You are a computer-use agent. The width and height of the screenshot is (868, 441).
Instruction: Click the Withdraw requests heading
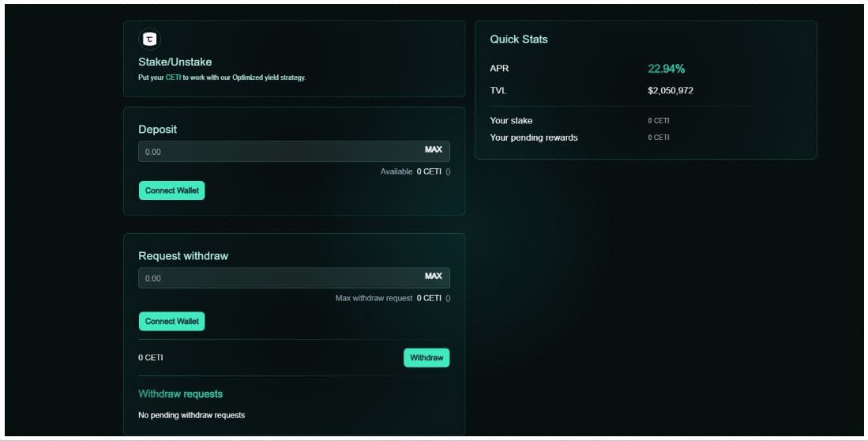[x=180, y=394]
